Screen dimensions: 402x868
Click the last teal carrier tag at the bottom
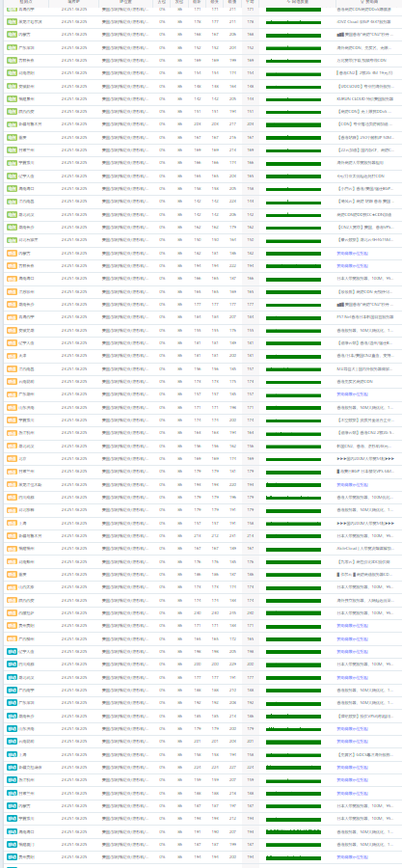pyautogui.click(x=12, y=857)
